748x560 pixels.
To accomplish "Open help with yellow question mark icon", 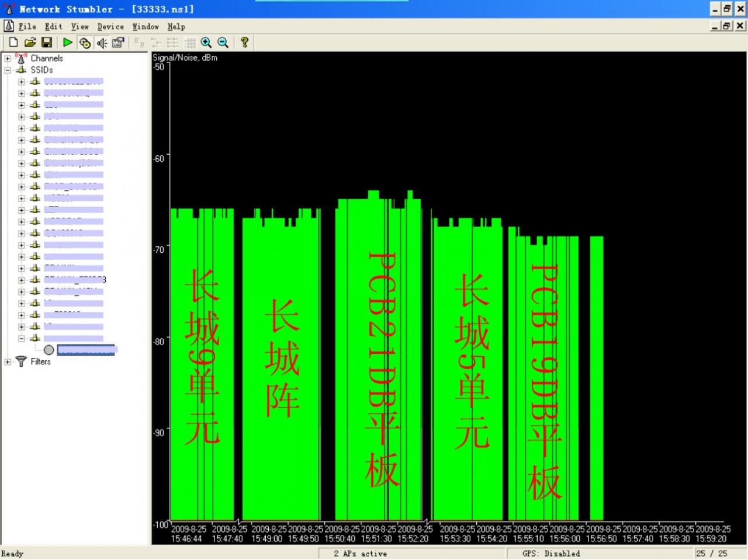I will coord(244,43).
